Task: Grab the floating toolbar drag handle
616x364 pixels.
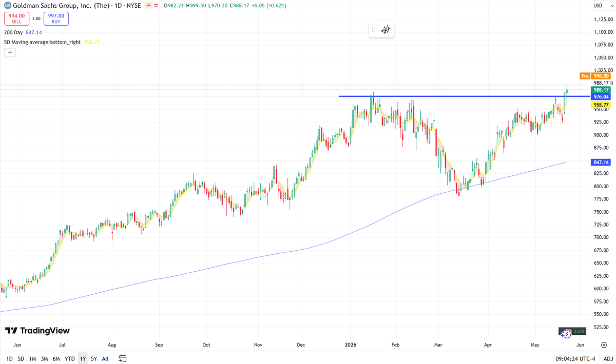Action: tap(374, 30)
